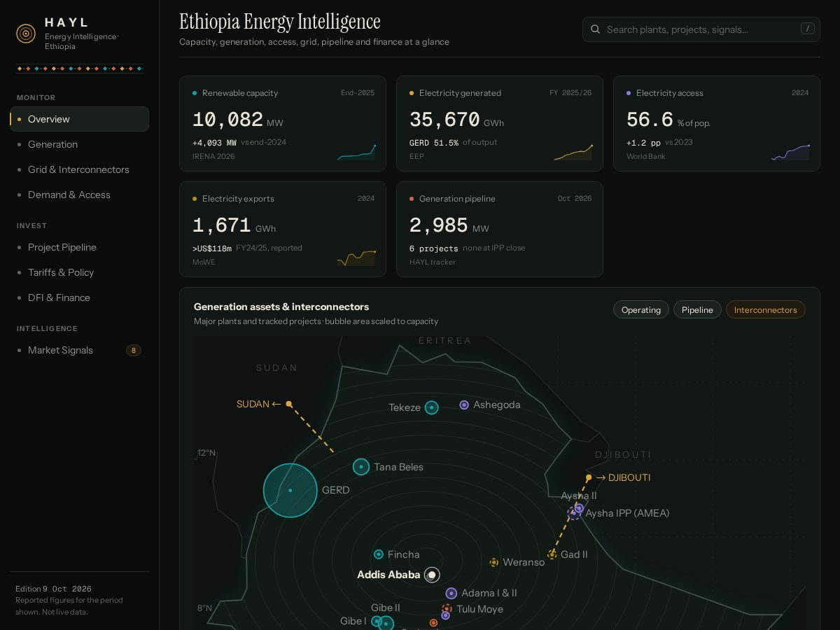Screen dimensions: 840x630
Task: Click the HAYL concentric-circle logo
Action: click(x=26, y=34)
